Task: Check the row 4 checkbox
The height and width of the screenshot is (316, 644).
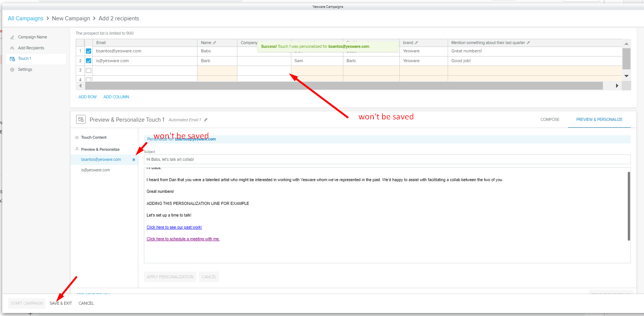Action: 89,79
